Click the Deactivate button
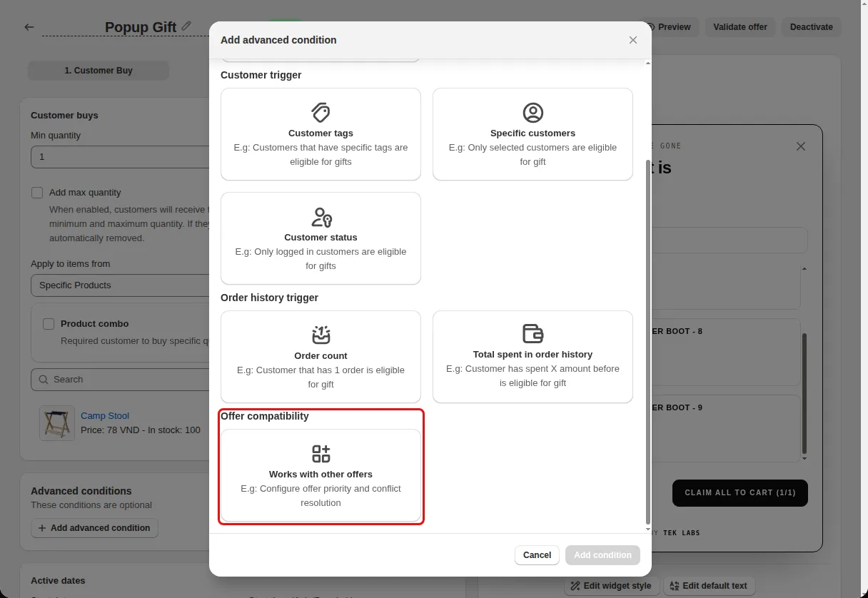The image size is (868, 598). click(x=811, y=27)
